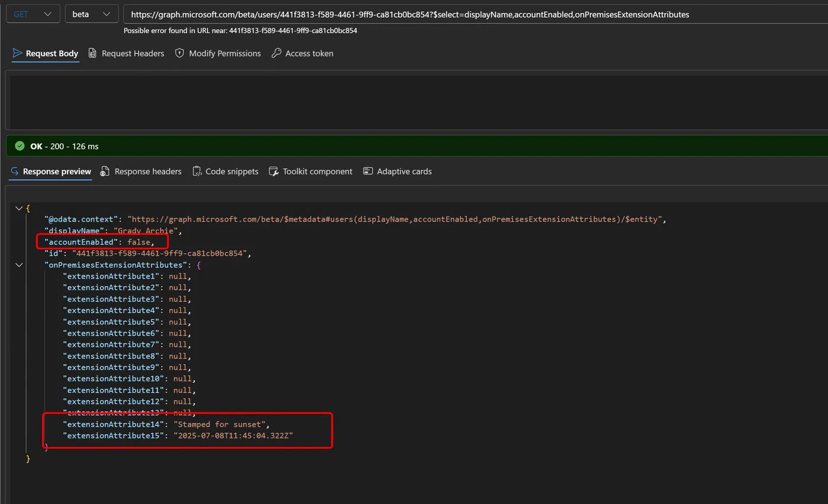
Task: Select the Response preview tab
Action: coord(50,172)
